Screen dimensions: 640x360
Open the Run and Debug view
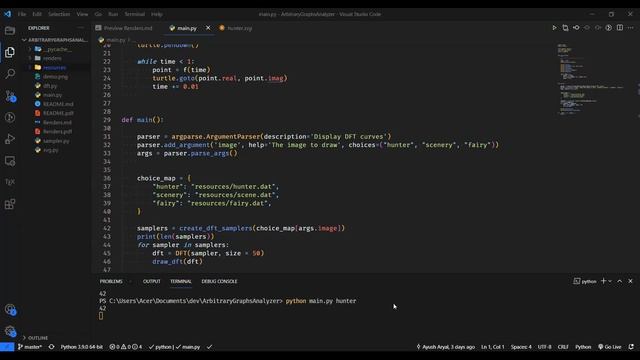click(10, 139)
